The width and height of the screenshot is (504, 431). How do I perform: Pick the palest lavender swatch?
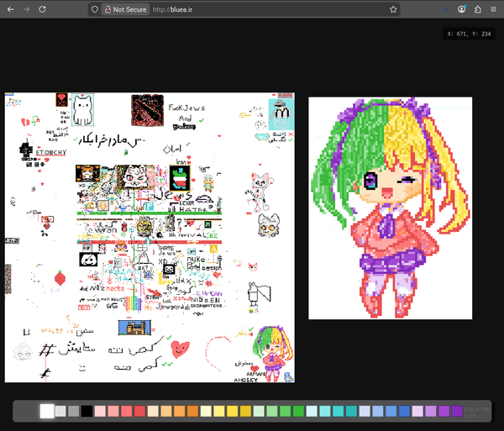coord(417,411)
